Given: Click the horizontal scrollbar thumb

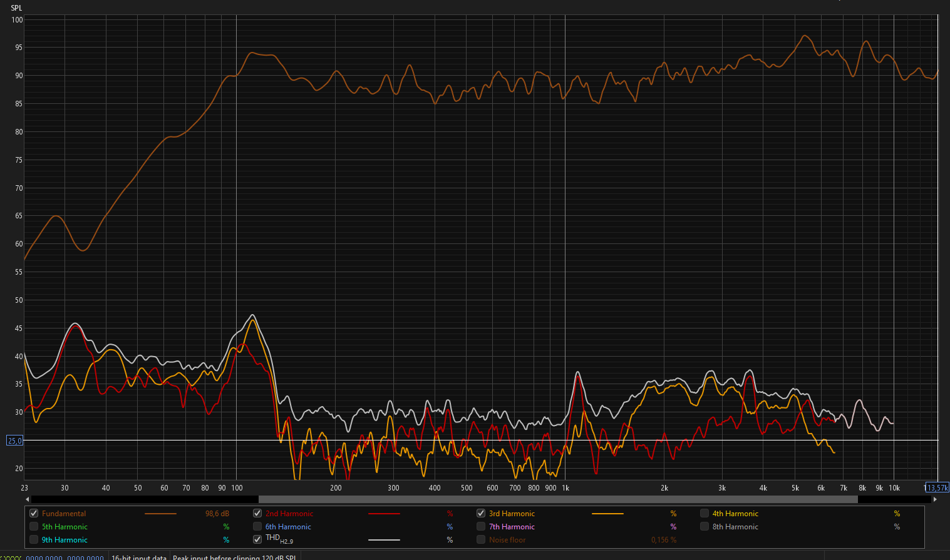Looking at the screenshot, I should [x=558, y=499].
